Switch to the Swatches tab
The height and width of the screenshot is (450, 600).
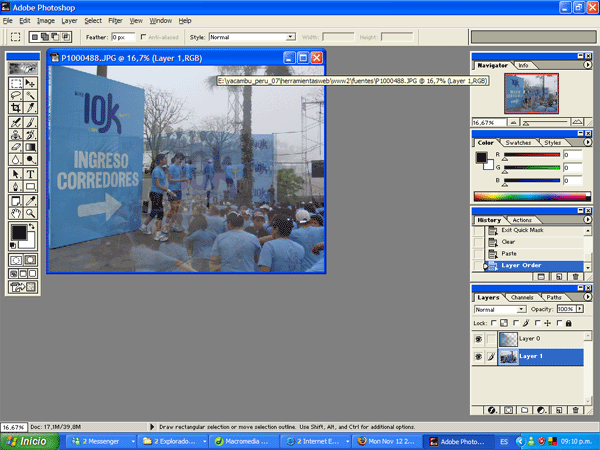pyautogui.click(x=518, y=143)
